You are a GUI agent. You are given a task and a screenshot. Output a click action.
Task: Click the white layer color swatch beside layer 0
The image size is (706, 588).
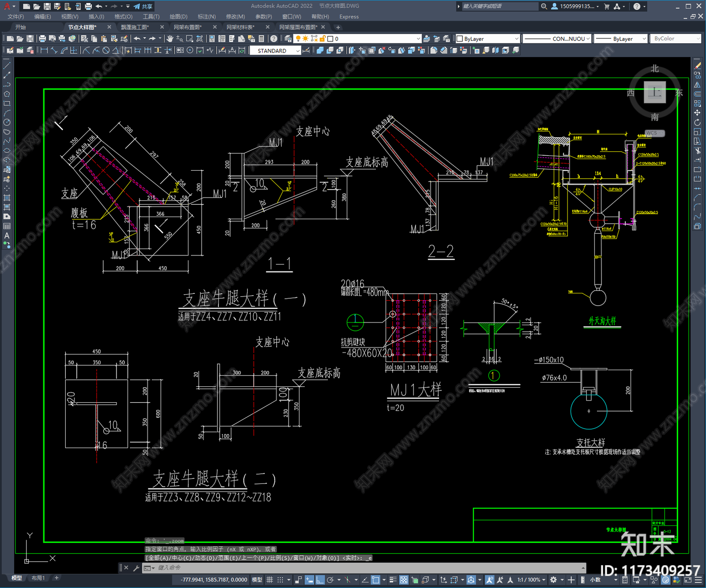click(330, 39)
